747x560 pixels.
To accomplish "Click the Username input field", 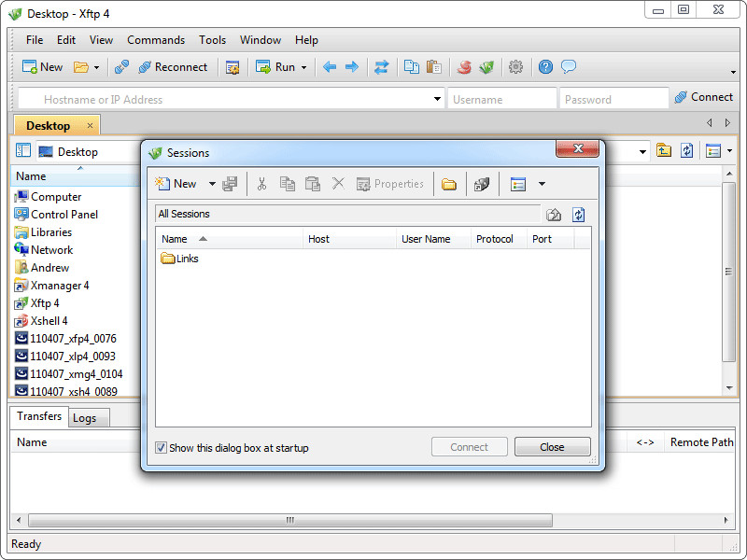I will pyautogui.click(x=502, y=99).
